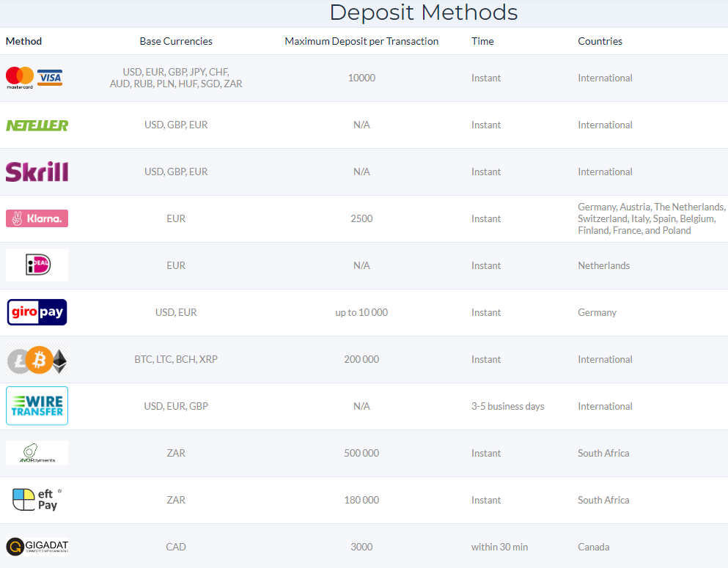Click Maximum Deposit per Transaction header
This screenshot has width=728, height=568.
coord(361,41)
